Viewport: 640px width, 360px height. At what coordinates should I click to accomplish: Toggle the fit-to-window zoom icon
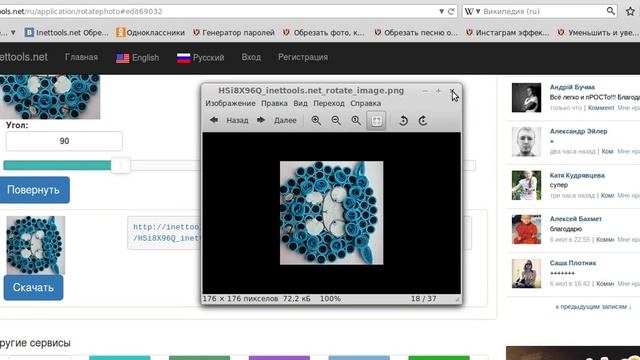[376, 120]
